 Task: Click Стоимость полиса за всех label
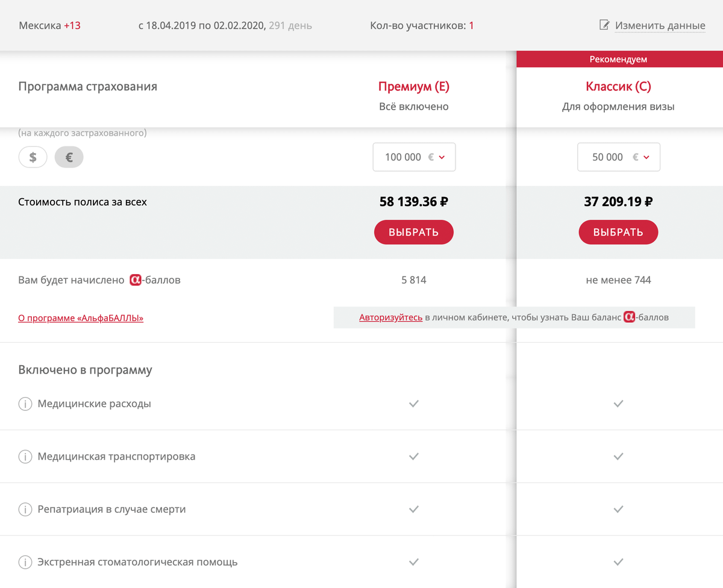(83, 202)
